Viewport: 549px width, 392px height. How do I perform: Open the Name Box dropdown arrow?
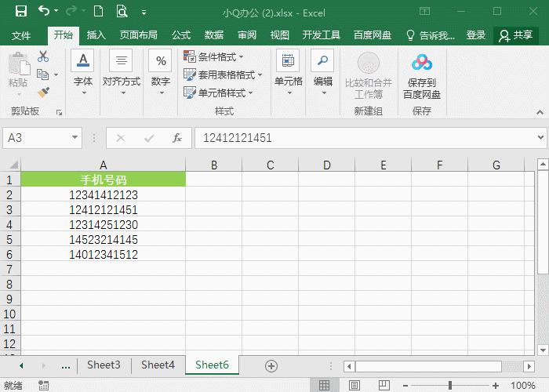(75, 137)
